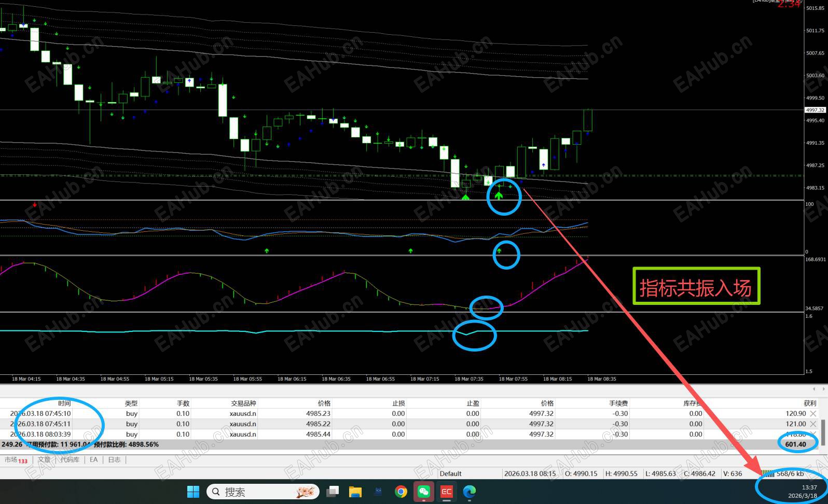This screenshot has width=828, height=504.
Task: Click the open price 4985.22 cell
Action: click(x=318, y=424)
